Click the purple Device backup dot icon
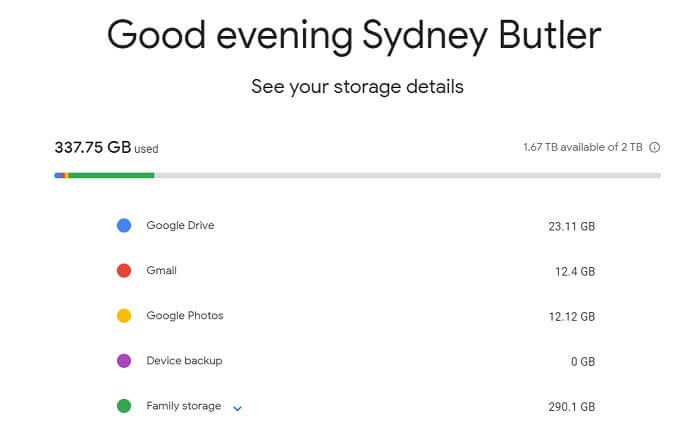The image size is (680, 439). (x=124, y=361)
